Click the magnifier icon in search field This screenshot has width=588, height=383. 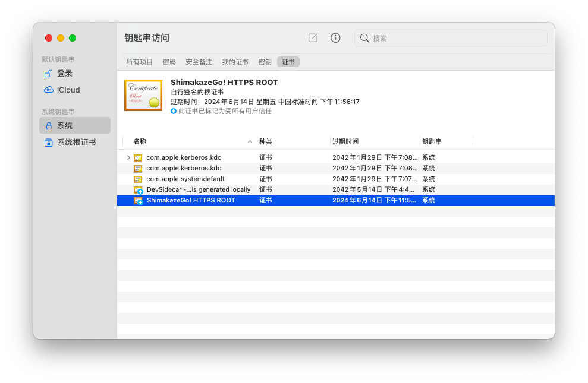pos(364,38)
